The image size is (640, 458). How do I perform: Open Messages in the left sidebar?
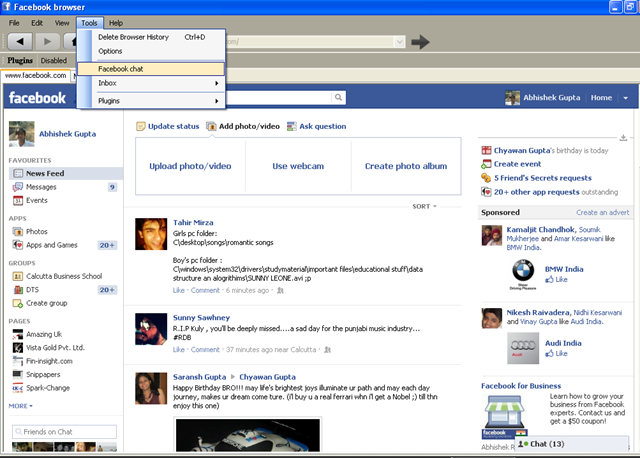click(41, 187)
